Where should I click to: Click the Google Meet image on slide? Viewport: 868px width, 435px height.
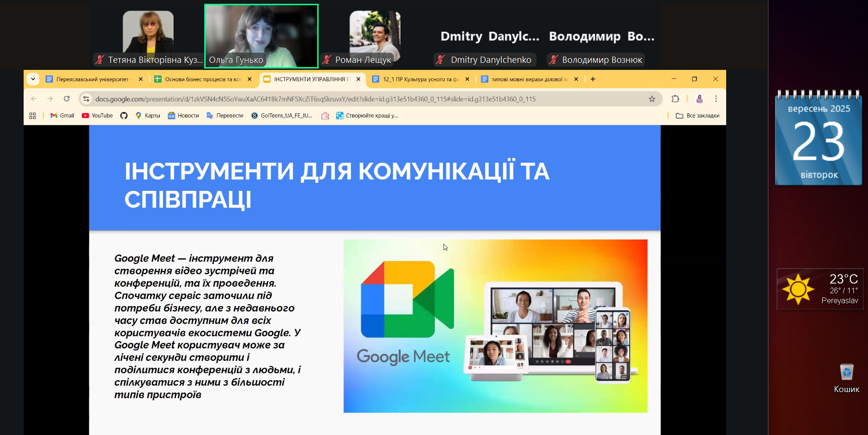coord(495,326)
